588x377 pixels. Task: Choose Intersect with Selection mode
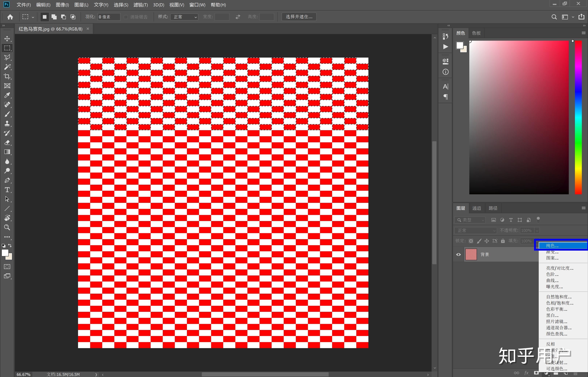point(73,17)
